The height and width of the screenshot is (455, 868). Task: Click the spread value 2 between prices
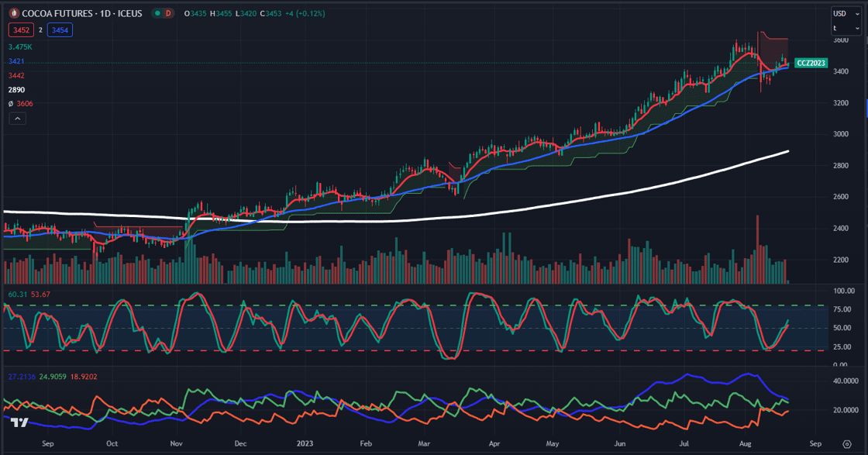[x=40, y=30]
